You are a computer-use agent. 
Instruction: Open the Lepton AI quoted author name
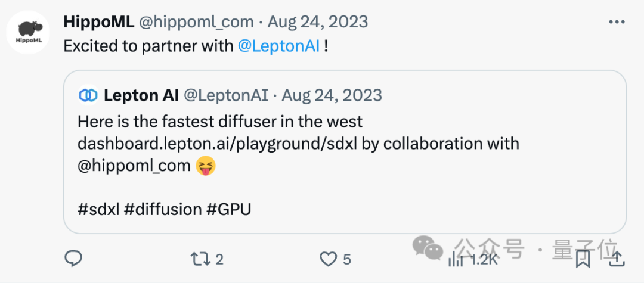[x=141, y=95]
